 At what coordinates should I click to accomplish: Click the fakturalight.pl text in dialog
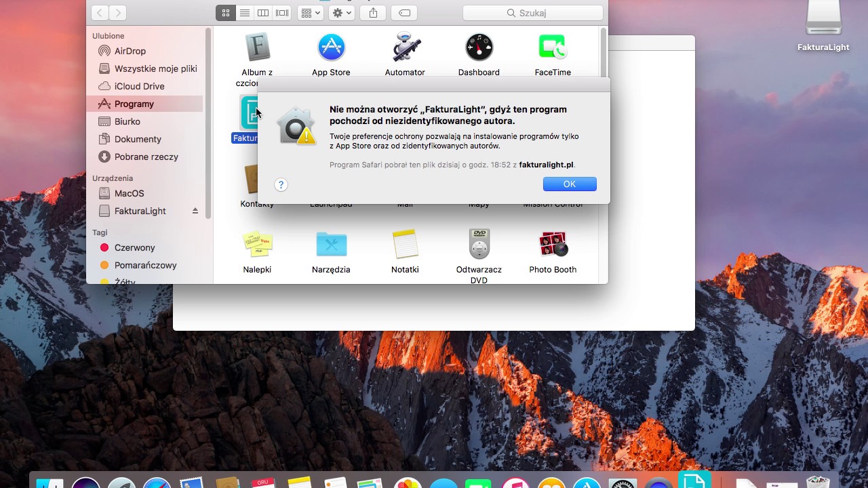[x=547, y=165]
